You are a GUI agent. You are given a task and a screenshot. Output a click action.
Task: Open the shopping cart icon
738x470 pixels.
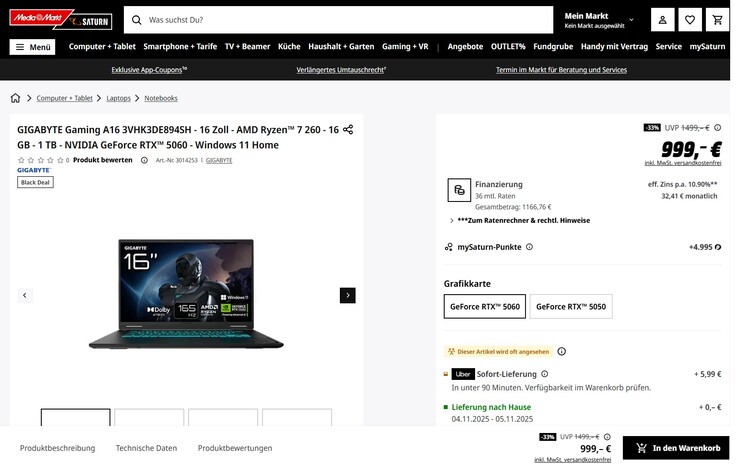click(x=717, y=20)
